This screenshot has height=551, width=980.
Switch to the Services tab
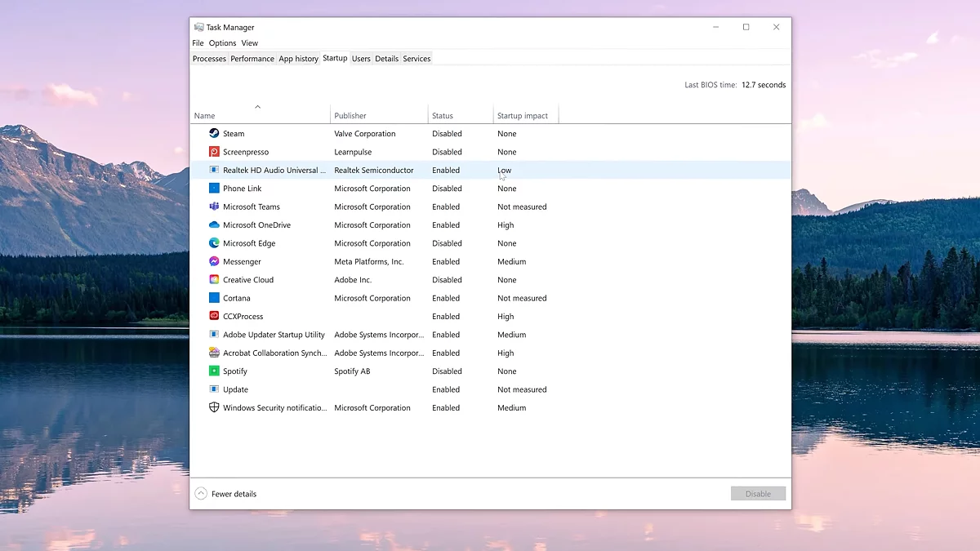(x=416, y=58)
